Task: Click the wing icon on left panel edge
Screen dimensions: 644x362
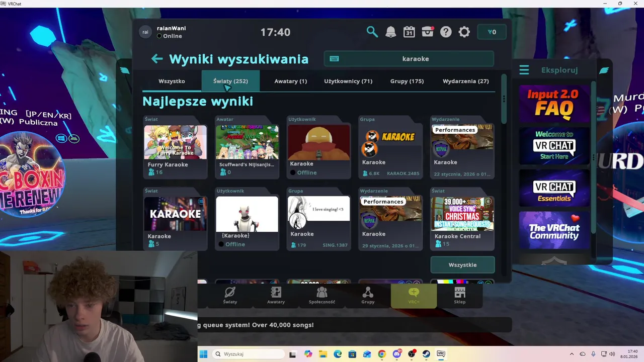Action: pos(124,70)
